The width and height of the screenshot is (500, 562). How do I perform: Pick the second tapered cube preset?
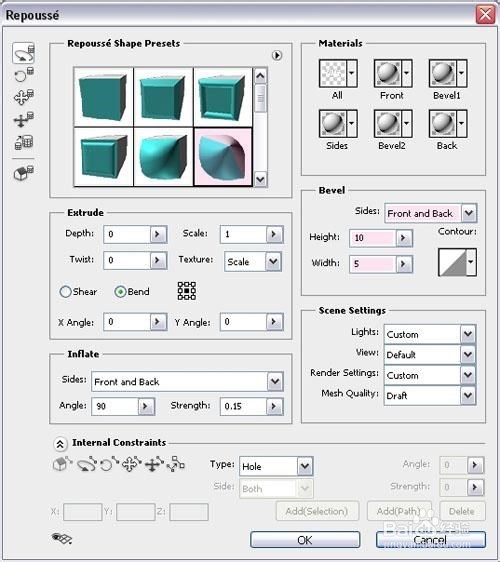pos(163,97)
